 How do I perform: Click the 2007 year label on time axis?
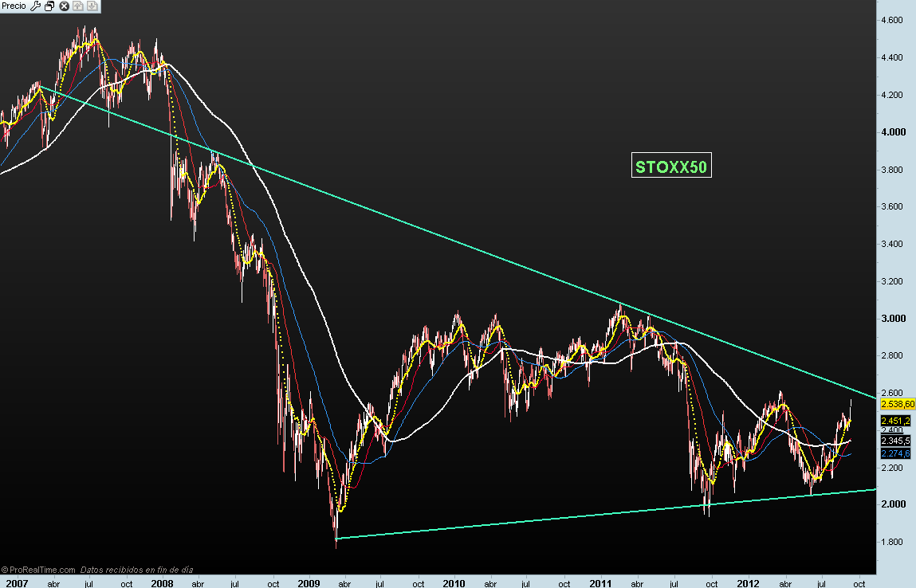coord(17,582)
